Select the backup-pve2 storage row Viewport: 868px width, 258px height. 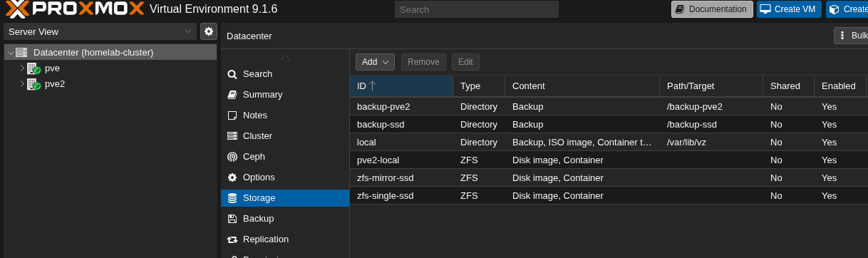(x=609, y=107)
